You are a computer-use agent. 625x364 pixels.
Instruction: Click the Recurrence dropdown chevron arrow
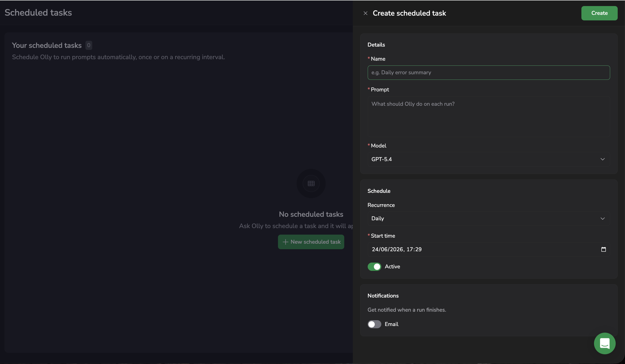(x=603, y=219)
